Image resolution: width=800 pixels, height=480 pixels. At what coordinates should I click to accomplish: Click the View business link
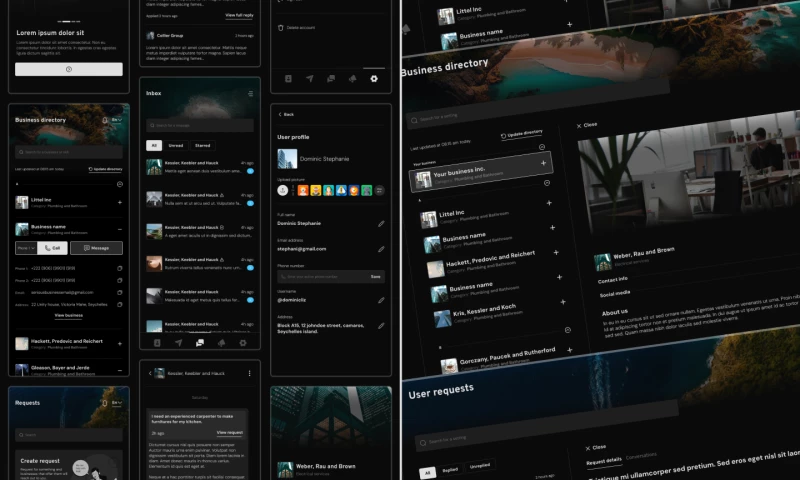[68, 315]
